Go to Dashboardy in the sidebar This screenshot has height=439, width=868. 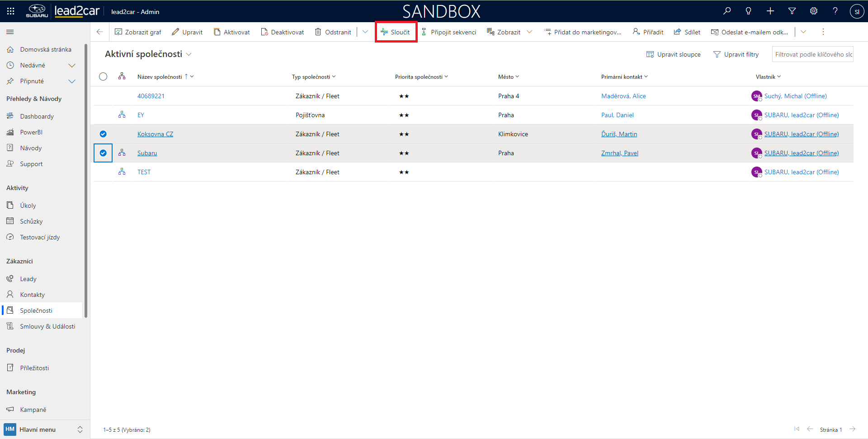click(37, 116)
